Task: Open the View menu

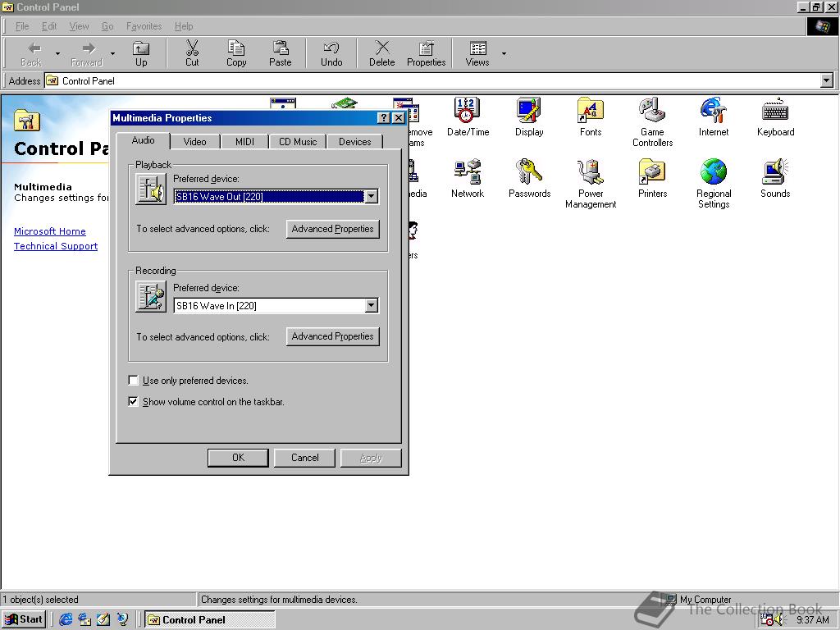Action: coord(80,26)
